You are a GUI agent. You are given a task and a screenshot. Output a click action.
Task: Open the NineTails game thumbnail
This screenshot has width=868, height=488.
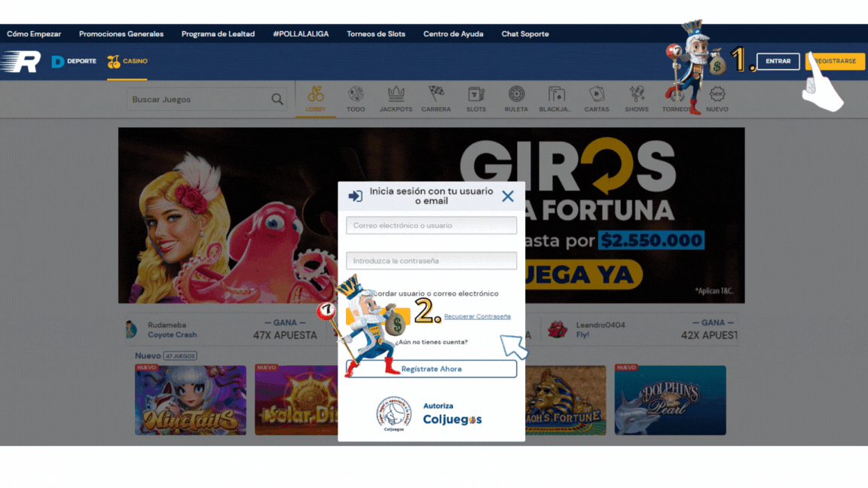click(191, 400)
